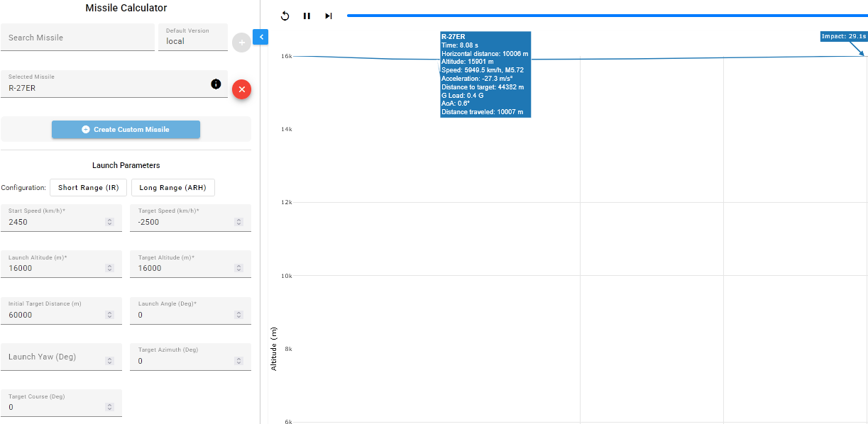
Task: Click Create Custom Missile button
Action: tap(126, 130)
